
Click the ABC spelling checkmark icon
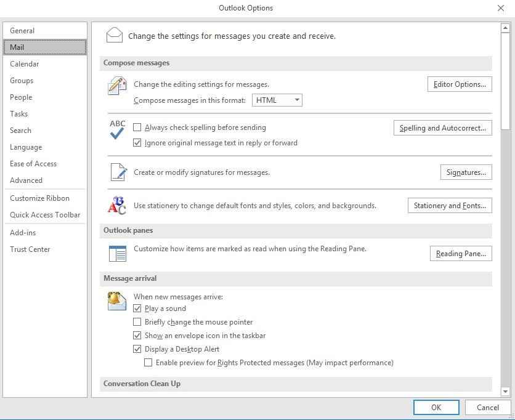point(117,130)
